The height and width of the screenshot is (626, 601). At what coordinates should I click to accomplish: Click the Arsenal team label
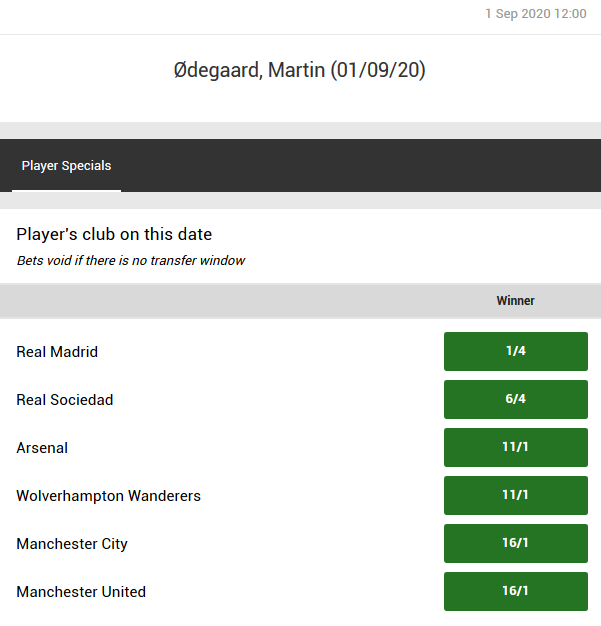tap(42, 448)
